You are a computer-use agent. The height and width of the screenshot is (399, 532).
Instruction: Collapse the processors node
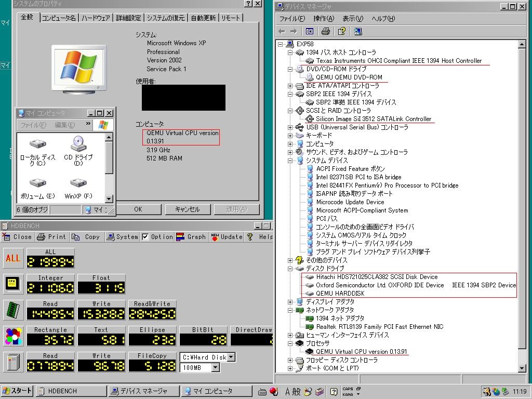(290, 343)
